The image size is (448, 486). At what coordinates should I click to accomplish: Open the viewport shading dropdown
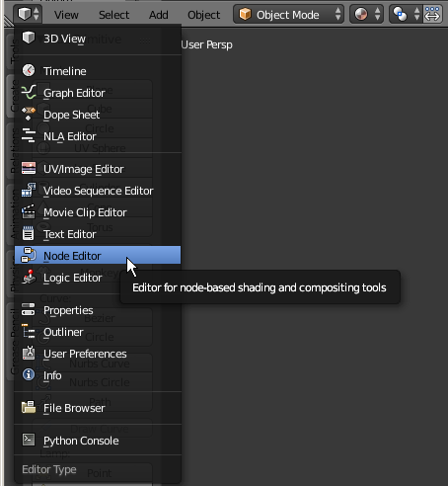point(366,15)
